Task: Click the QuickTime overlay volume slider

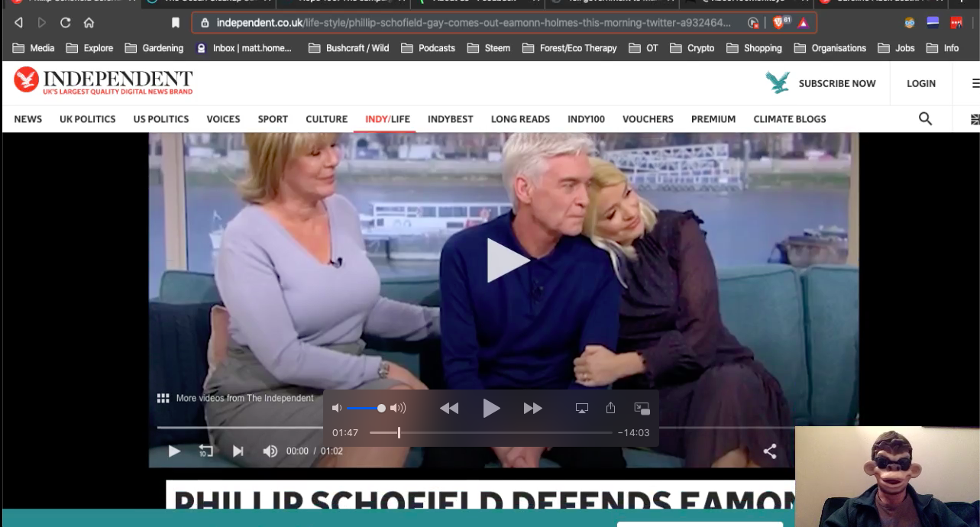Action: 367,409
